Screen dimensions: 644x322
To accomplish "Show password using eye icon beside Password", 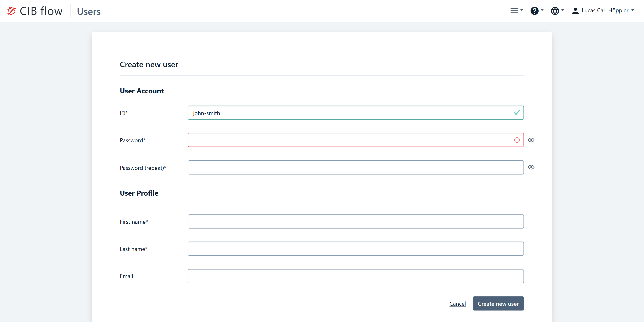I will pos(531,140).
